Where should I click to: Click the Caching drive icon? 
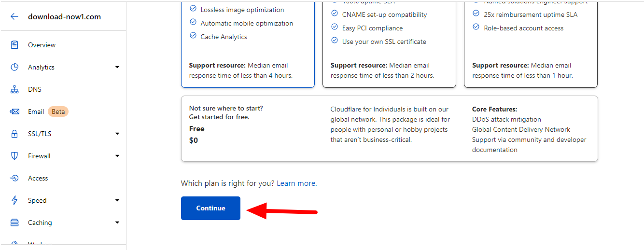click(14, 222)
